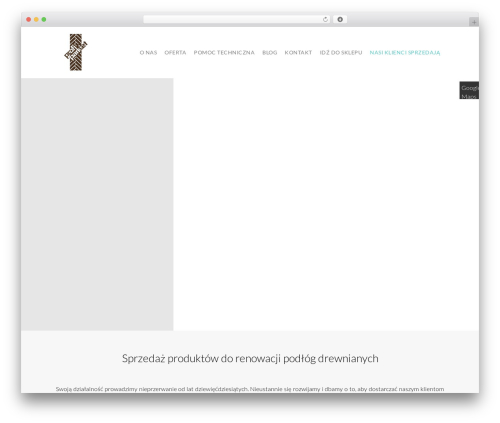Open the O NAS menu item
Viewport: 500px width, 423px height.
tap(148, 53)
